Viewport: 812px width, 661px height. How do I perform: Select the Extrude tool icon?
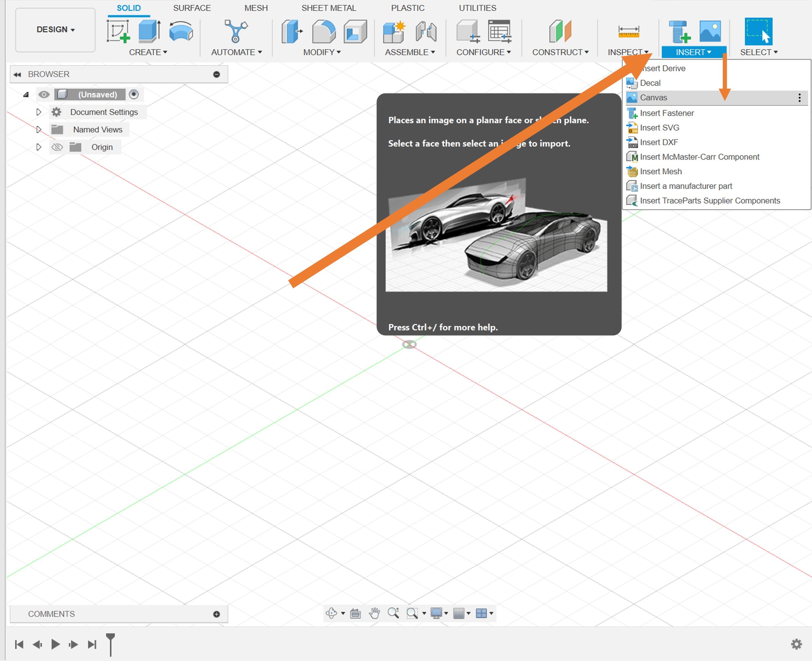[149, 31]
